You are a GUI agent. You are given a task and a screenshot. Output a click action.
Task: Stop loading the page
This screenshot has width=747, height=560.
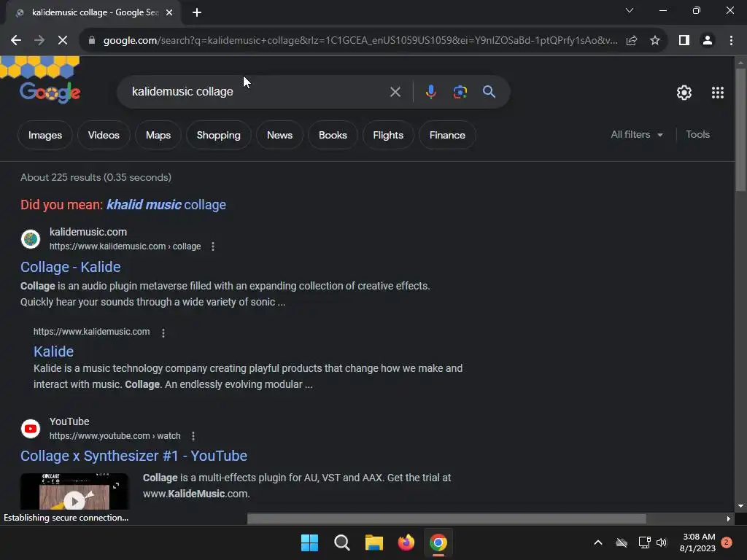click(x=63, y=41)
